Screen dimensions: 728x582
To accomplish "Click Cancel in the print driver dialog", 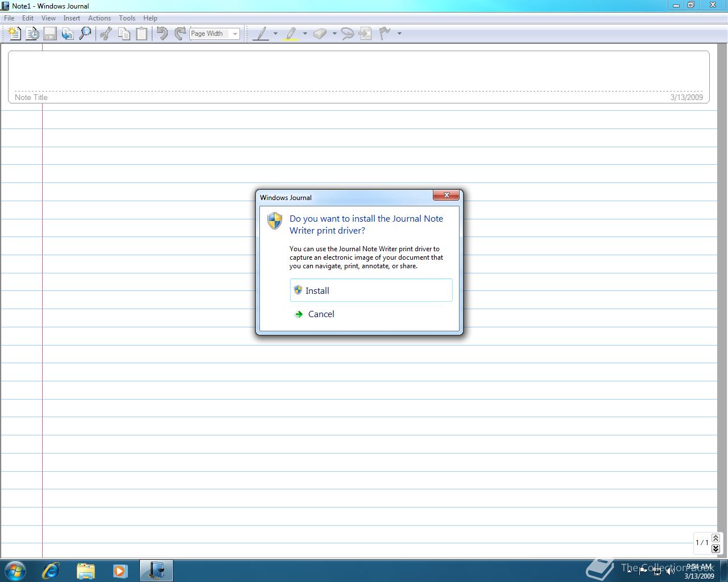I will tap(371, 314).
